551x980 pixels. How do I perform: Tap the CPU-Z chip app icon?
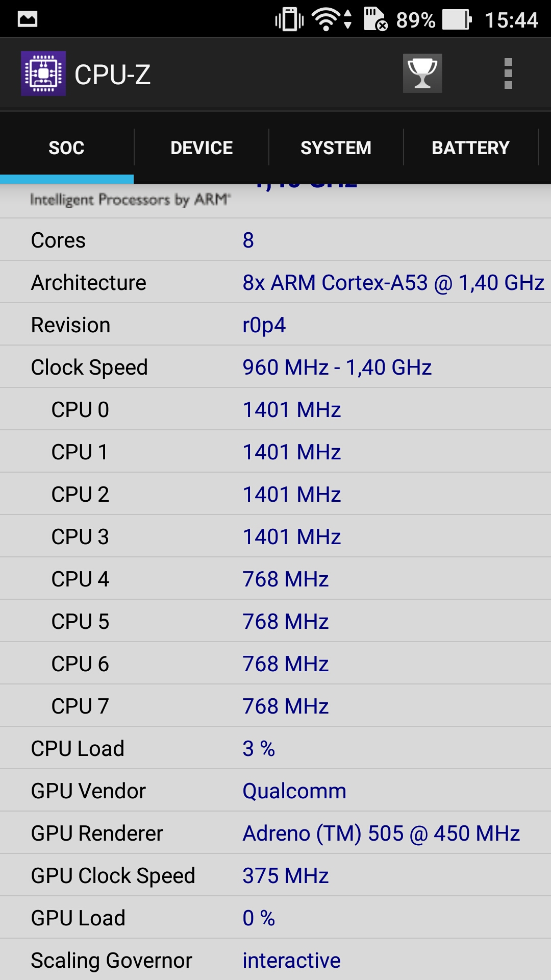tap(43, 73)
